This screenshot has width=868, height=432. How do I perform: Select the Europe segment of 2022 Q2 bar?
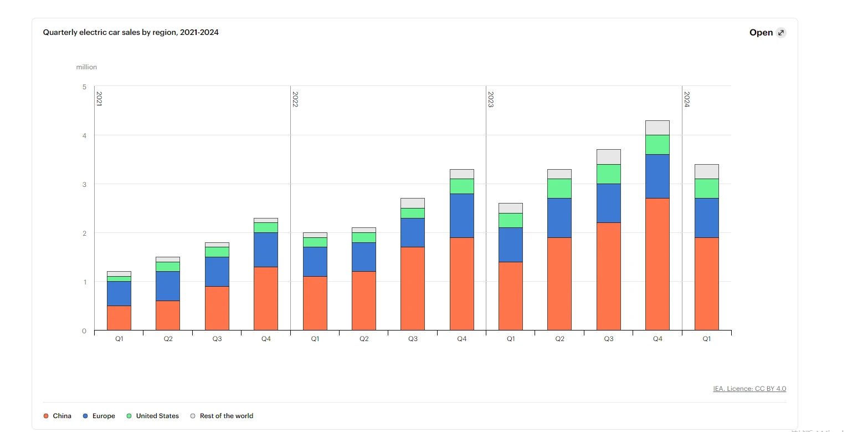pos(364,257)
